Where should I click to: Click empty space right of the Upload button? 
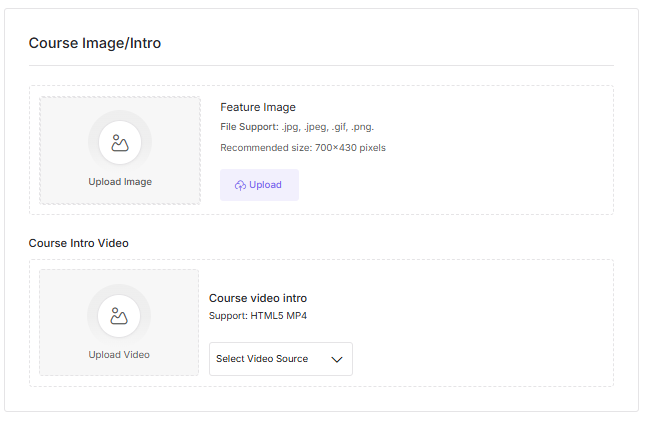point(450,185)
